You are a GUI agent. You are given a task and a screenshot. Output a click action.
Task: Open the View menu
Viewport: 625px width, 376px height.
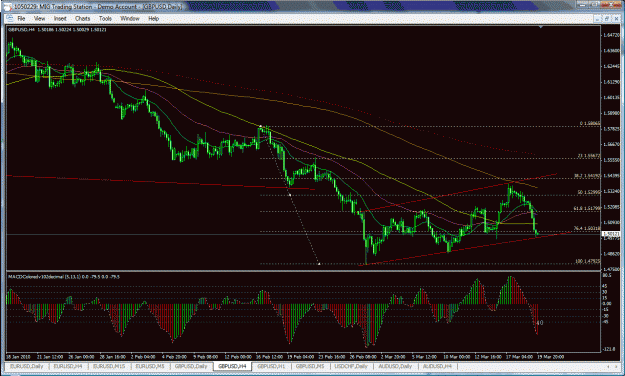click(39, 18)
